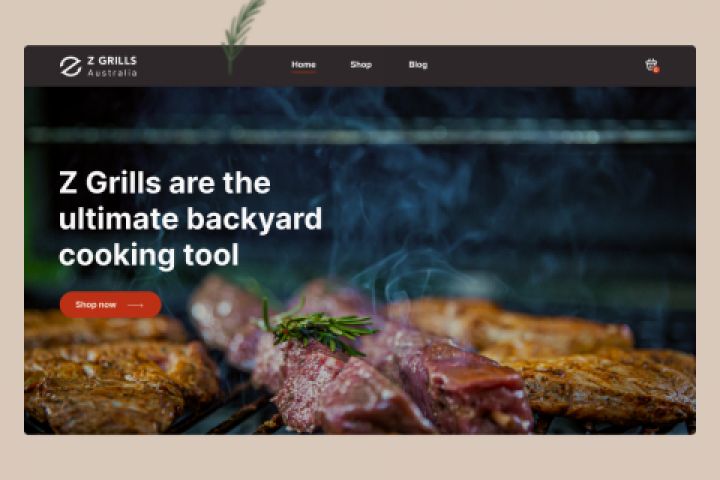
Task: Open the Blog navigation item
Action: click(418, 65)
